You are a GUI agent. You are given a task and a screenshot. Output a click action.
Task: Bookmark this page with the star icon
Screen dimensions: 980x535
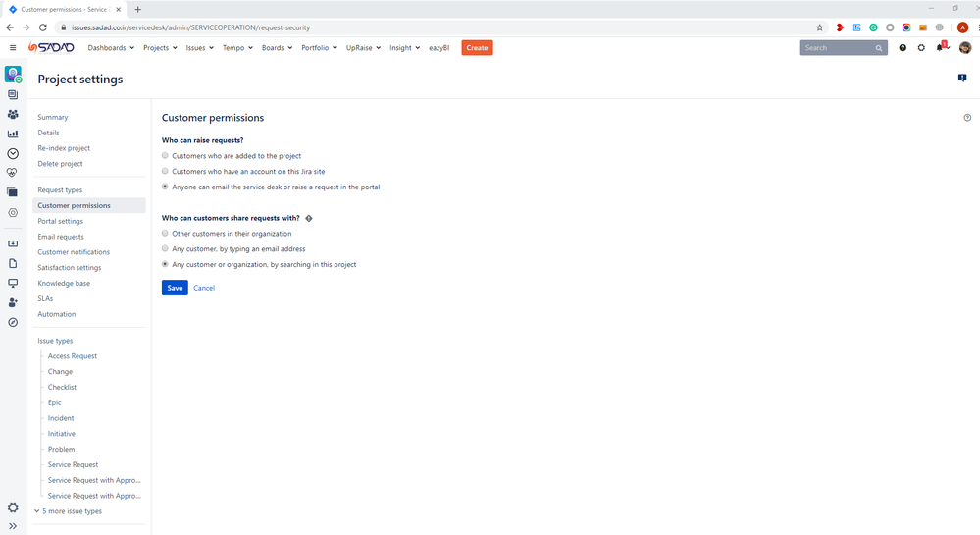819,27
